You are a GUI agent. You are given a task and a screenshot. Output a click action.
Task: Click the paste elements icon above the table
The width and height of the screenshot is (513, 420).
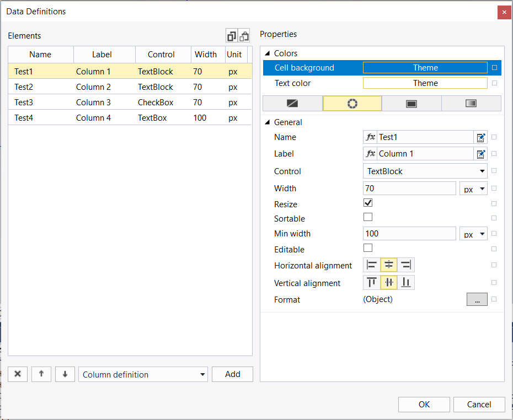(x=244, y=36)
